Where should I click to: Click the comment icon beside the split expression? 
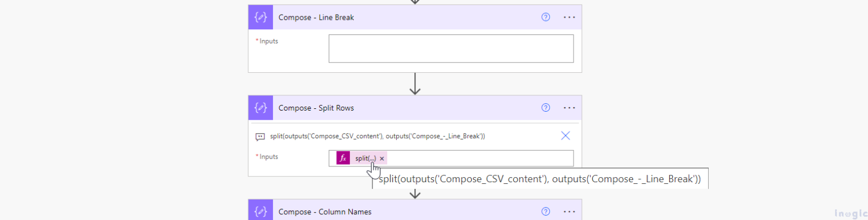click(x=260, y=137)
